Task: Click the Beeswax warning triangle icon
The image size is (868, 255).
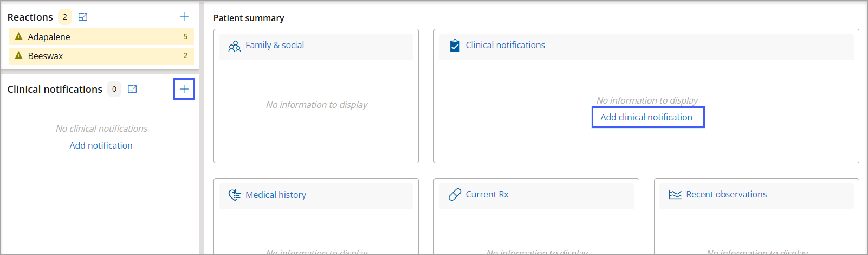Action: (18, 55)
